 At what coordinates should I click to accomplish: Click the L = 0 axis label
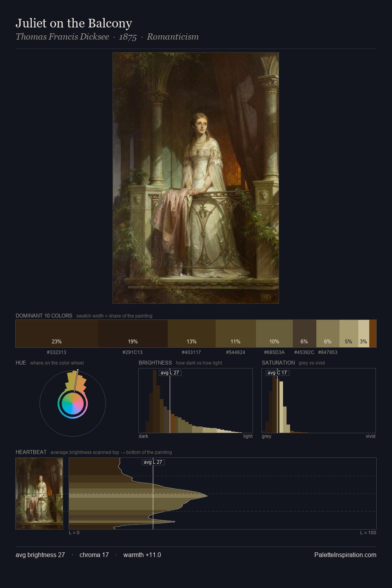pos(74,532)
